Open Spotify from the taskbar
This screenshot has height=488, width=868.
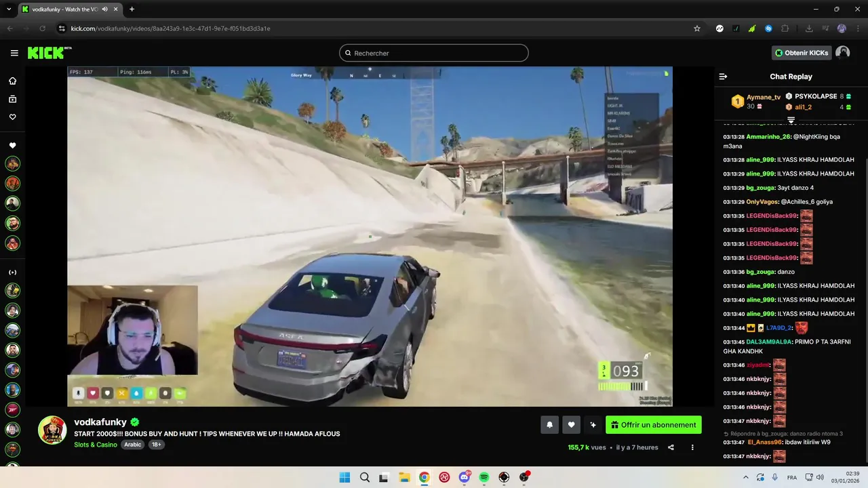[x=484, y=477]
